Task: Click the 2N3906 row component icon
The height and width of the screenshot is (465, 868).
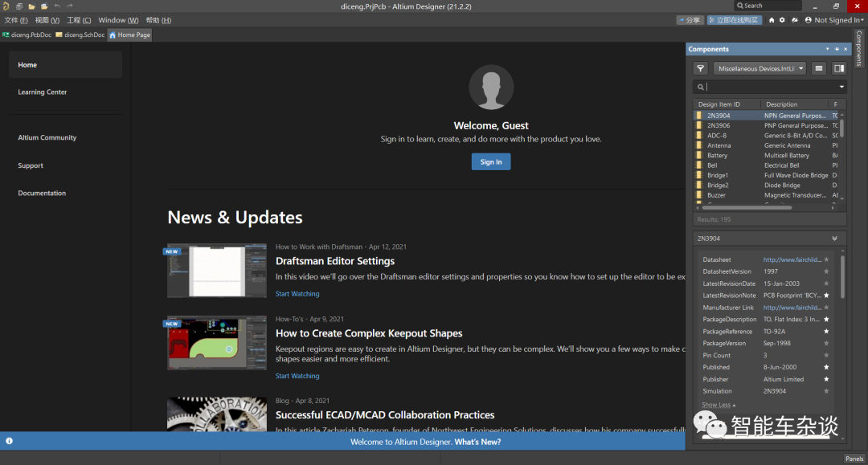Action: click(699, 125)
